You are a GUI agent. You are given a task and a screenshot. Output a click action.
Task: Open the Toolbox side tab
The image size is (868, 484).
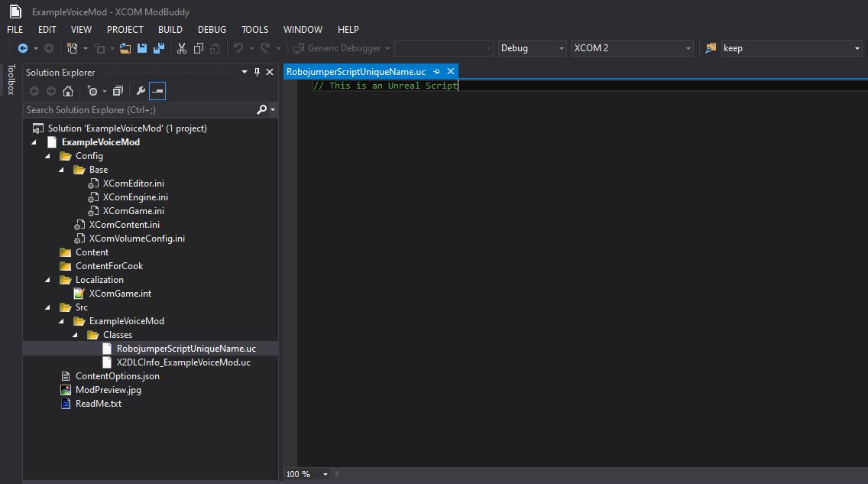[11, 80]
